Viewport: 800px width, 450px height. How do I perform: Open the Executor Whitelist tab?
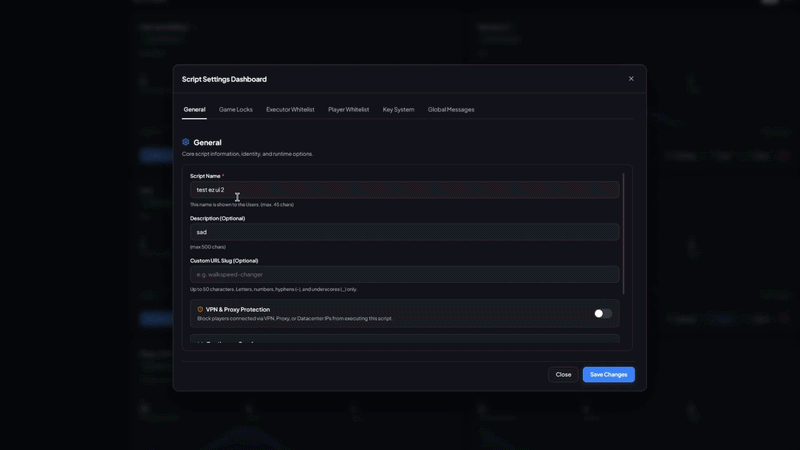pyautogui.click(x=290, y=109)
